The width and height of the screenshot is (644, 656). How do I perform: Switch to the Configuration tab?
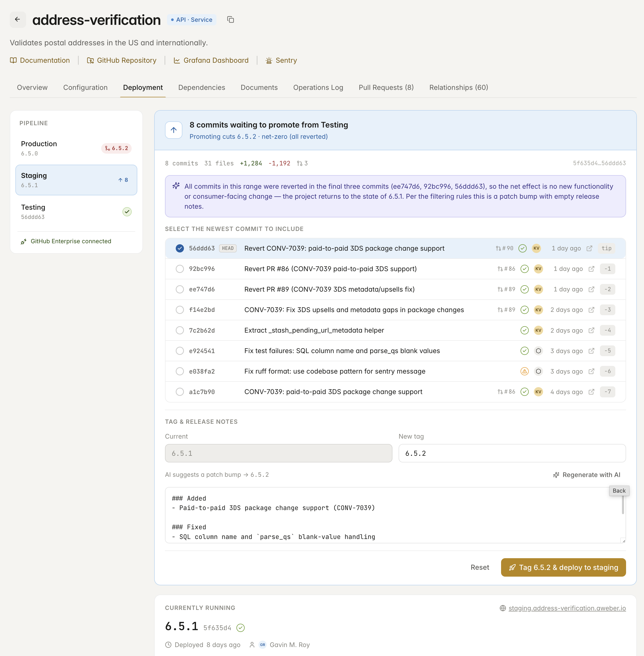point(85,87)
